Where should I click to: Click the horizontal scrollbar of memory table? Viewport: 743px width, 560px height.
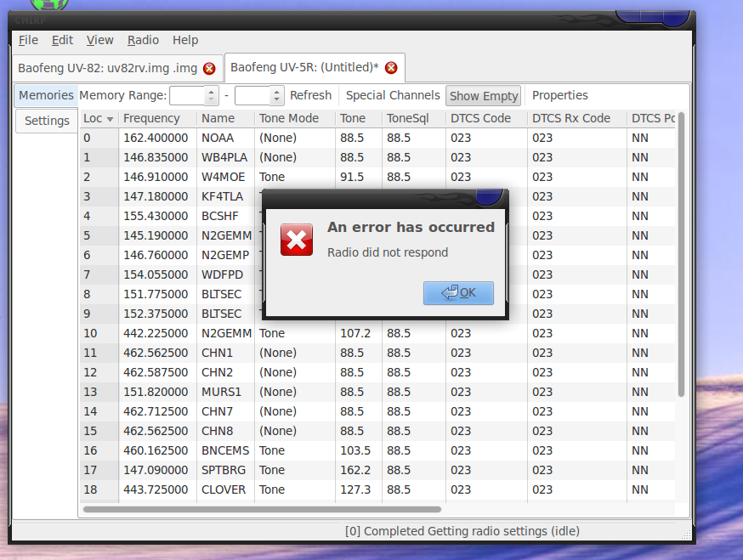pos(262,510)
